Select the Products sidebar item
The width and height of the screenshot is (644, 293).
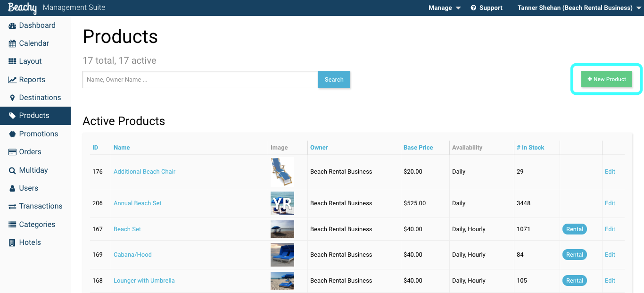point(35,116)
